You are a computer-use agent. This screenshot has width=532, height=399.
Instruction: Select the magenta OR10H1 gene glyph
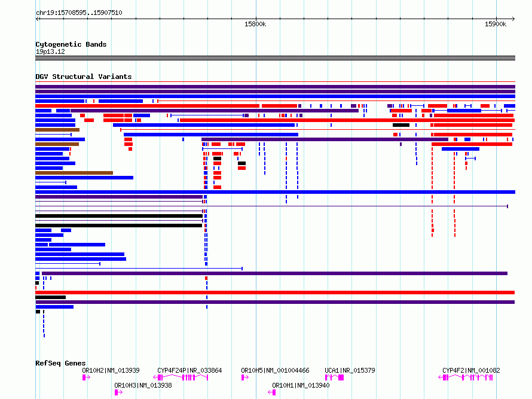click(272, 392)
